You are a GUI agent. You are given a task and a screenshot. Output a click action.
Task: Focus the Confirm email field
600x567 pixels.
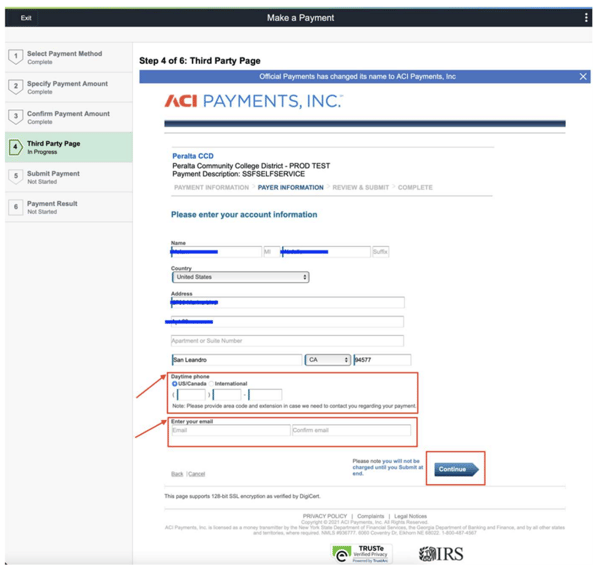[351, 430]
